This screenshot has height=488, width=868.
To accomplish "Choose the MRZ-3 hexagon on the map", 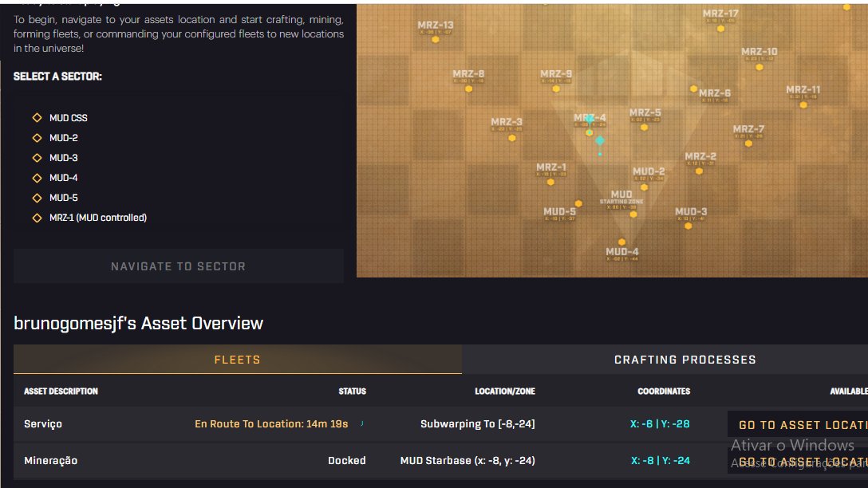I will point(511,138).
